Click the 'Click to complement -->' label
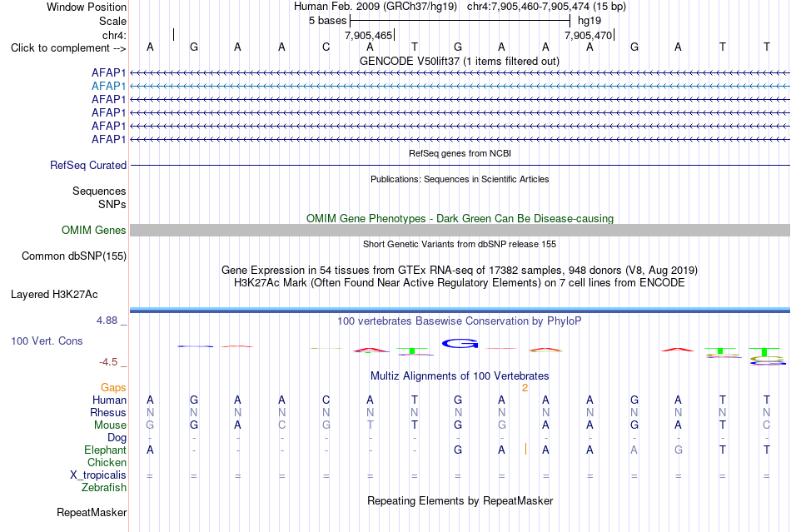 coord(68,48)
